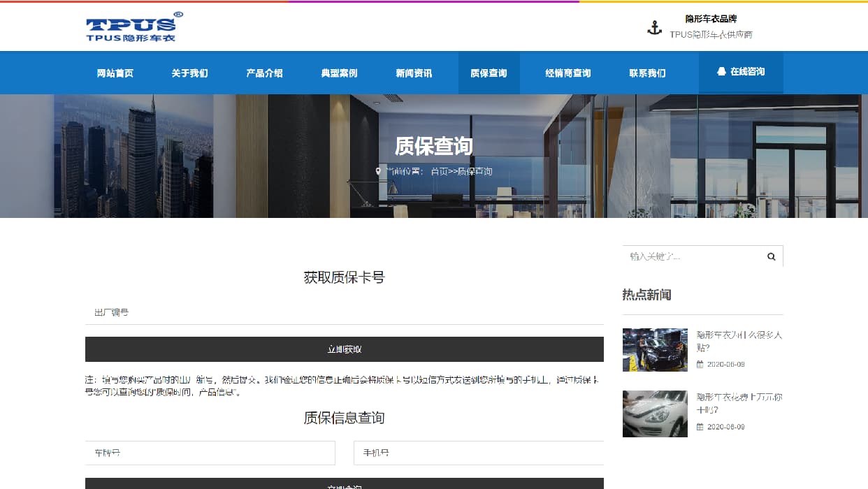Click the calendar icon under the second news item
The width and height of the screenshot is (868, 489).
click(x=700, y=427)
